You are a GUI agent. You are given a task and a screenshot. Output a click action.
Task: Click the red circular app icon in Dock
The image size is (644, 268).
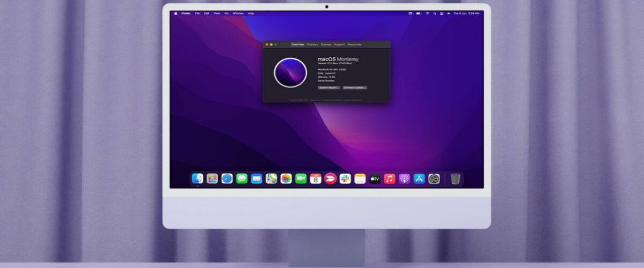click(330, 178)
